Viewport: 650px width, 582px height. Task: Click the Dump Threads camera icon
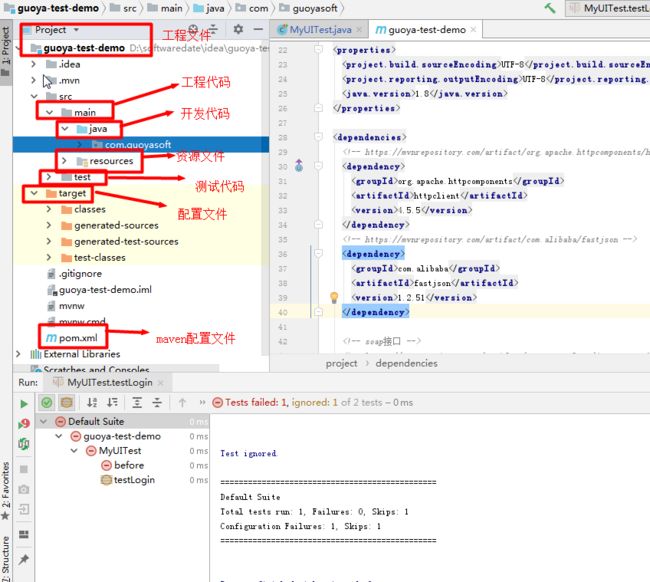point(24,490)
